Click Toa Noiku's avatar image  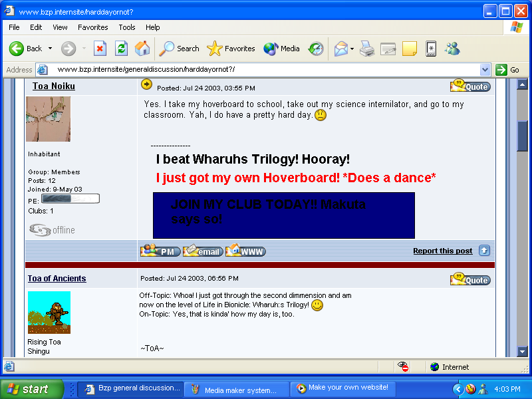point(48,119)
